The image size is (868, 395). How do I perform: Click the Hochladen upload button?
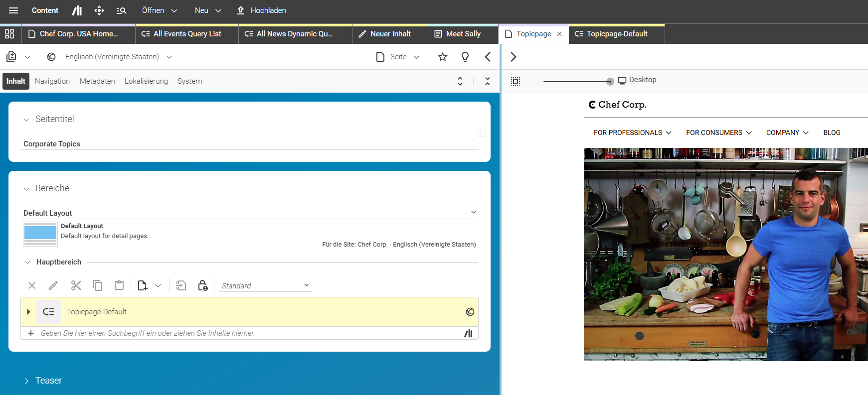(x=261, y=10)
